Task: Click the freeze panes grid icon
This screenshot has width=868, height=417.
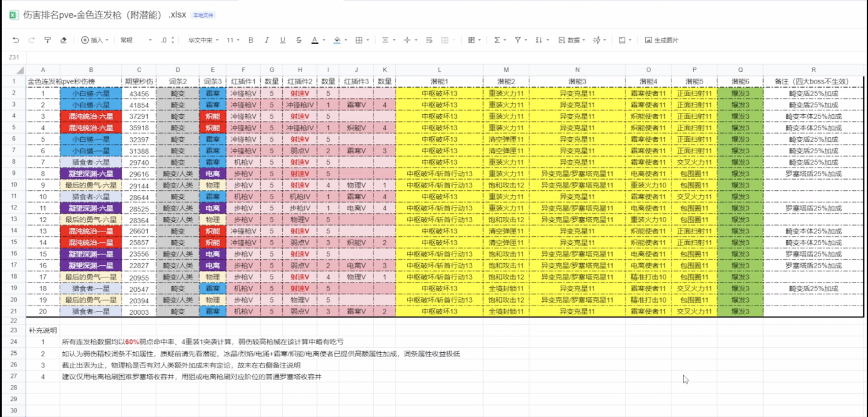Action: pyautogui.click(x=471, y=40)
